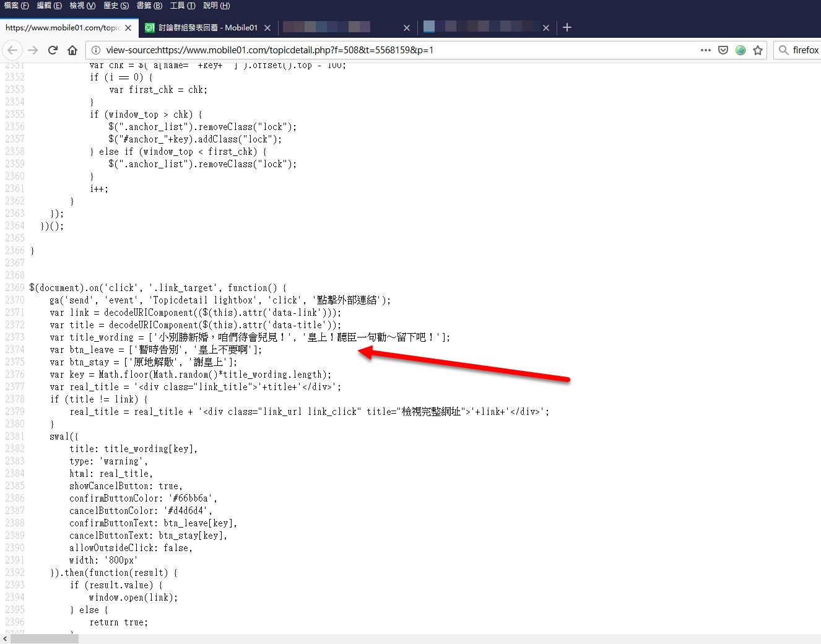Click the else if (window_top < first_chk) line
Image resolution: width=821 pixels, height=644 pixels.
coord(178,152)
